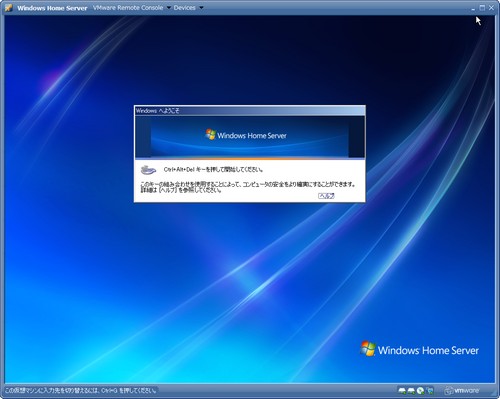
Task: Close the VMware Remote Console window
Action: coord(491,8)
